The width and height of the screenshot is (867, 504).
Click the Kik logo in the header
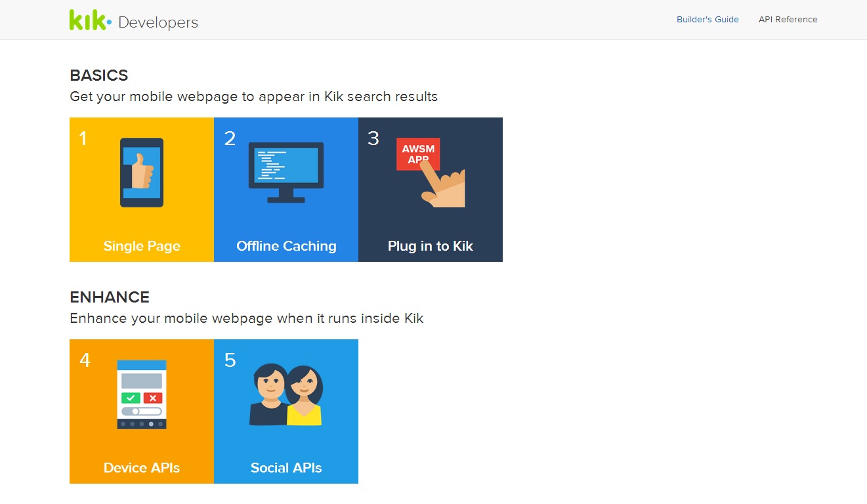[91, 20]
